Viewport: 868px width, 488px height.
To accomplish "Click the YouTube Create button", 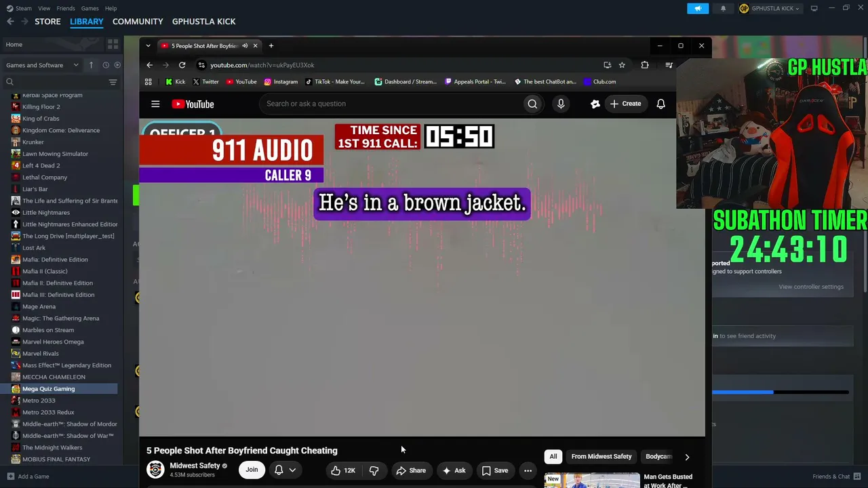I will [x=625, y=104].
